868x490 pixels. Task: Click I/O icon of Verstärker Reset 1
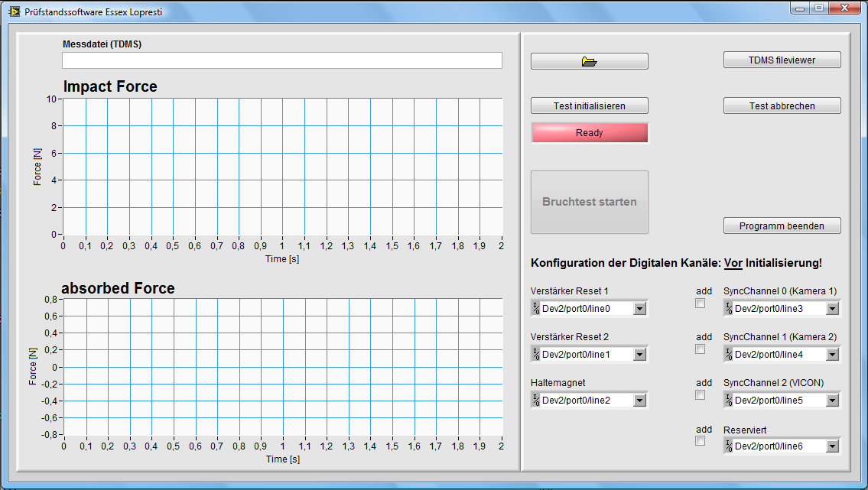536,309
